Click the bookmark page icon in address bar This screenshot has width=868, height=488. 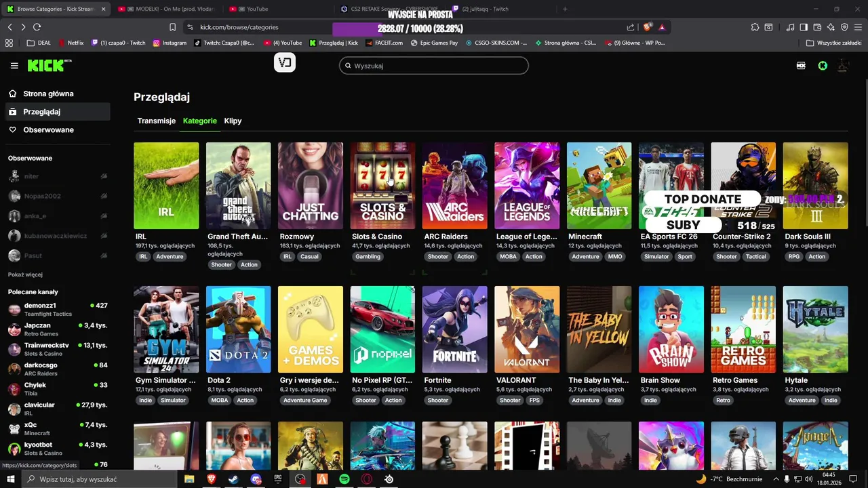click(172, 27)
